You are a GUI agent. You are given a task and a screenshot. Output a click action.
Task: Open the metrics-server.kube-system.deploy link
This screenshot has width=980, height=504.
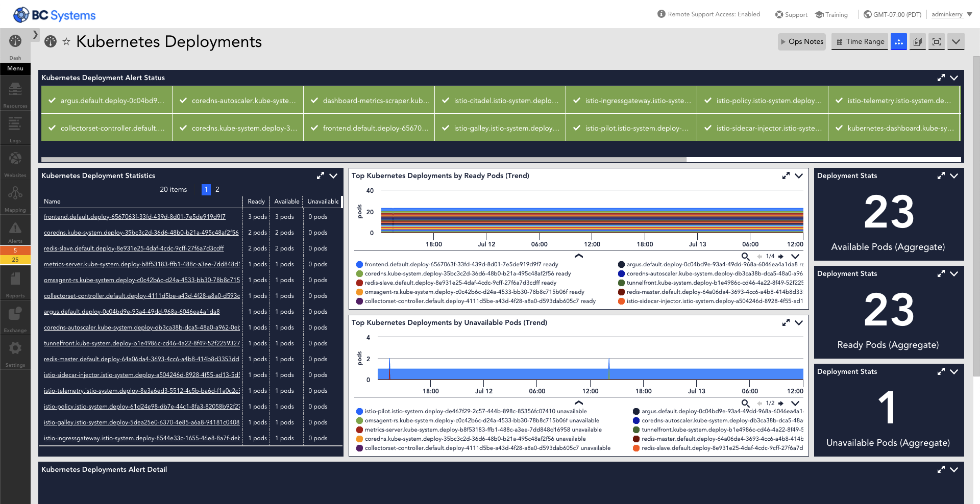click(142, 264)
